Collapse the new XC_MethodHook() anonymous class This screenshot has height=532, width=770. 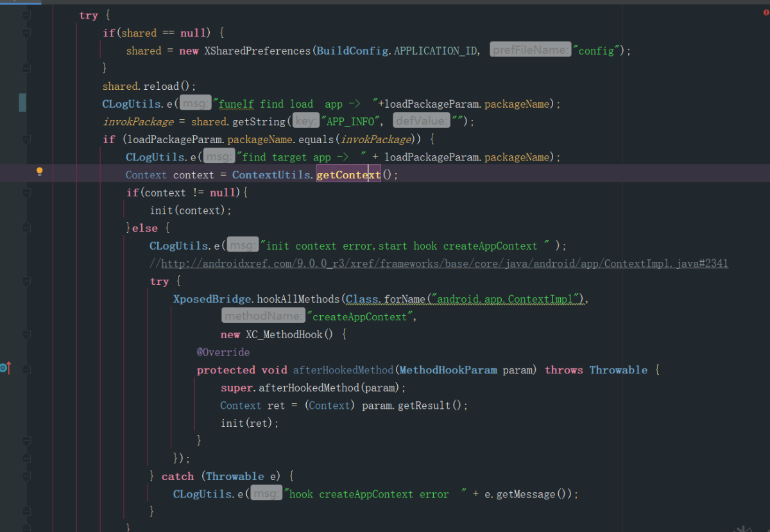coord(26,334)
